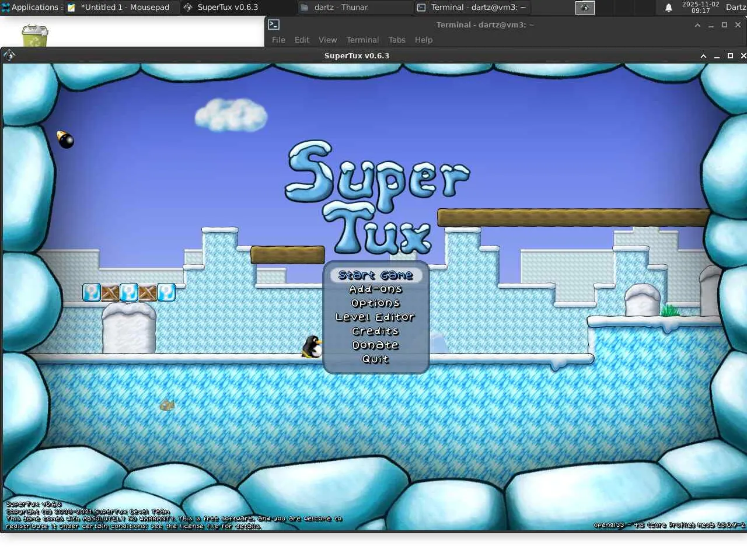Select the Trash icon on the desktop

click(35, 35)
